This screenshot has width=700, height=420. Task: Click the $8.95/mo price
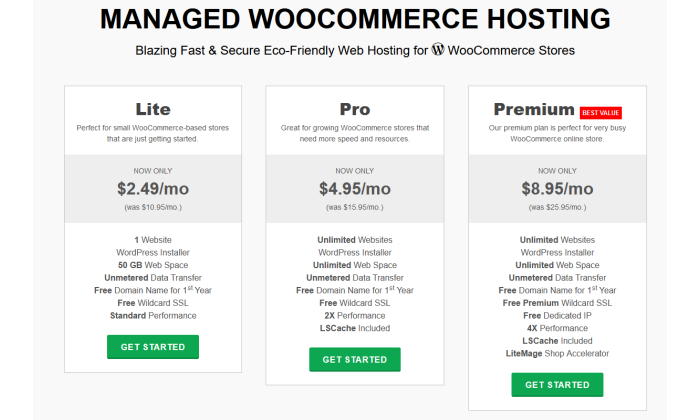557,189
